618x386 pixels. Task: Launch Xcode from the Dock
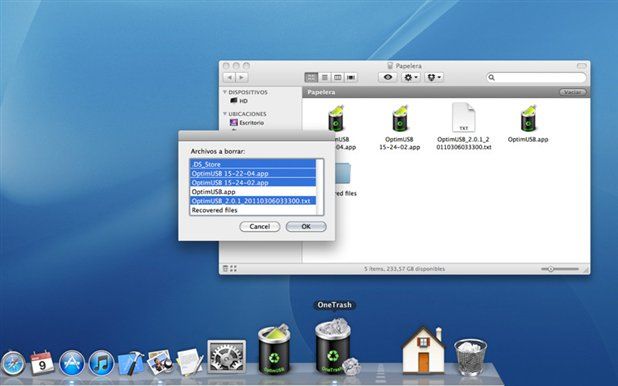[131, 363]
